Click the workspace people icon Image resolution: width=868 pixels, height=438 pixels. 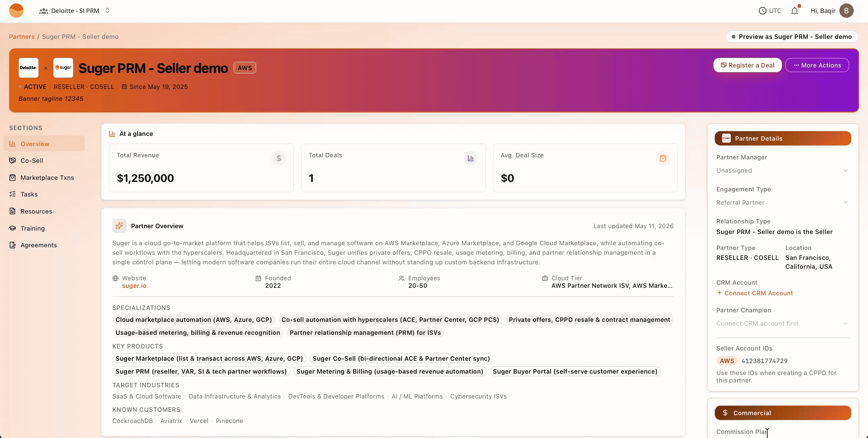coord(44,11)
